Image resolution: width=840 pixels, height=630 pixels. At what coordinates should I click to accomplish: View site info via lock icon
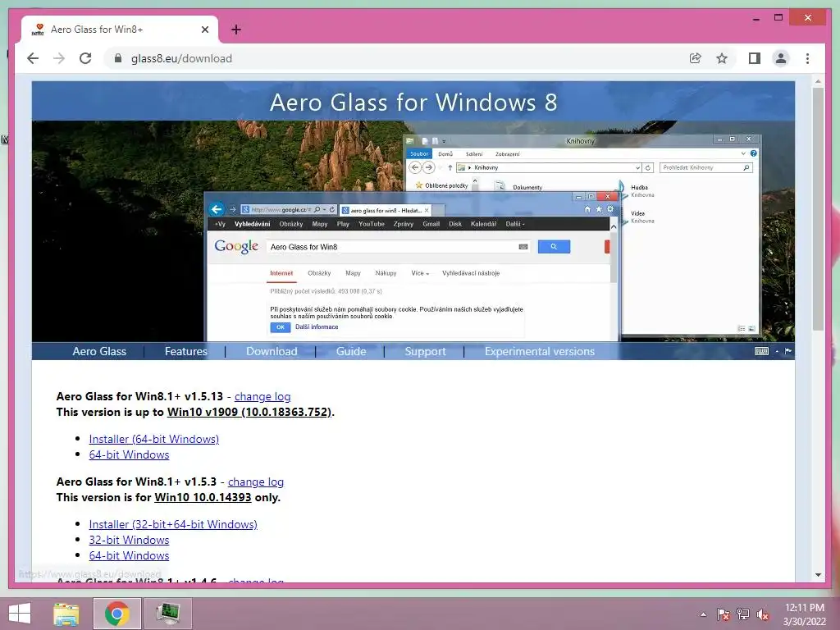(118, 58)
